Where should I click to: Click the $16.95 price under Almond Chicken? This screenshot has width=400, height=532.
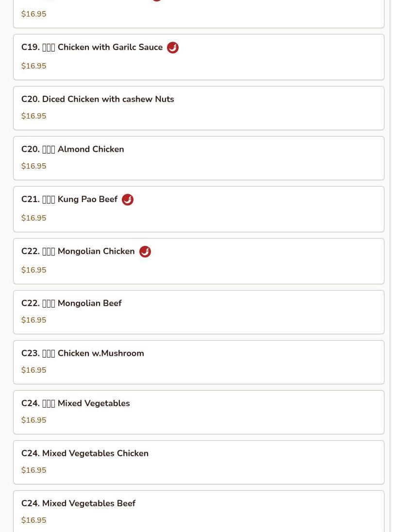click(33, 166)
